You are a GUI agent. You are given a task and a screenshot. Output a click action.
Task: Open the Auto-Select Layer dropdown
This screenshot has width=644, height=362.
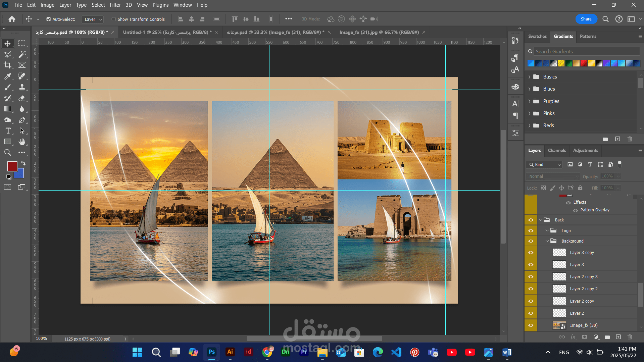(92, 19)
